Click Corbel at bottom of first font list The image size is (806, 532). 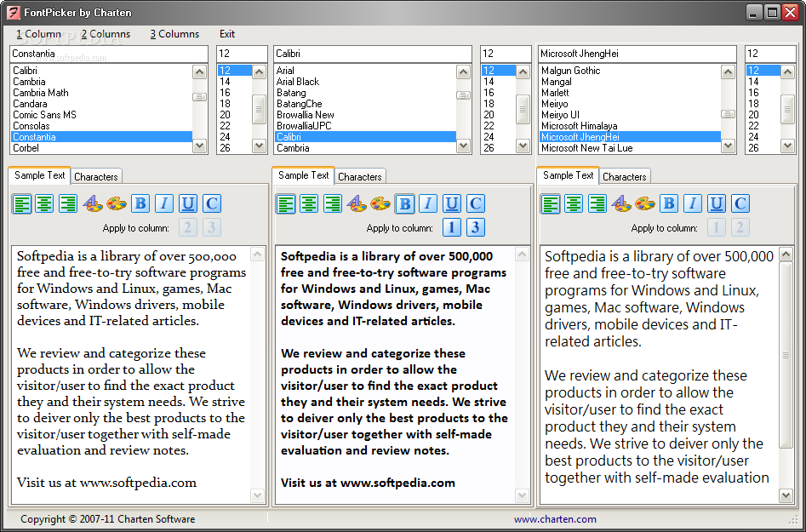(x=101, y=148)
